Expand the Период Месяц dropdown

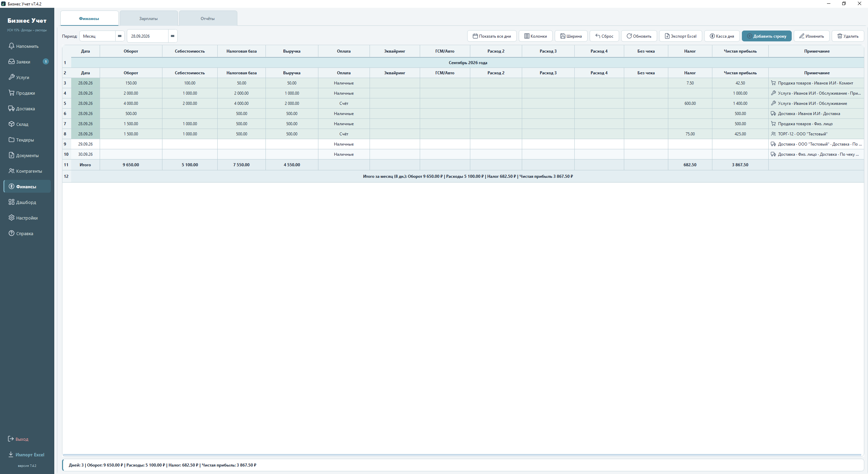click(x=120, y=36)
